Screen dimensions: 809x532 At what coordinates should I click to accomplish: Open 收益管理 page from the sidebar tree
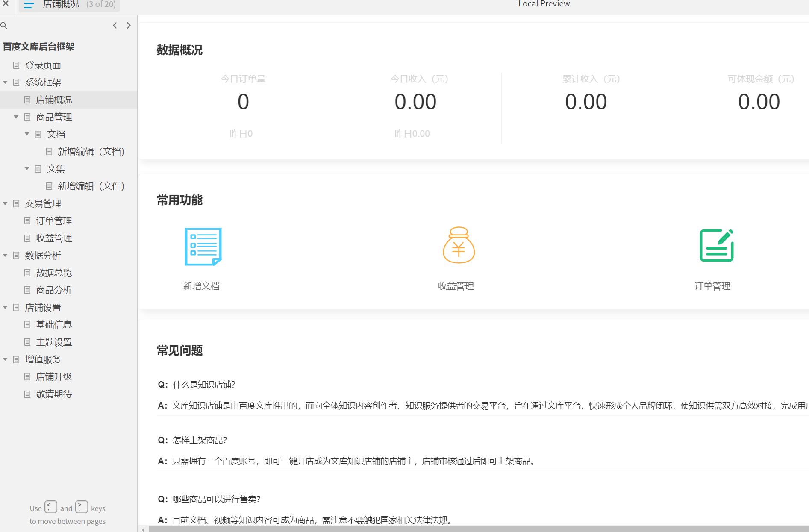pos(54,238)
